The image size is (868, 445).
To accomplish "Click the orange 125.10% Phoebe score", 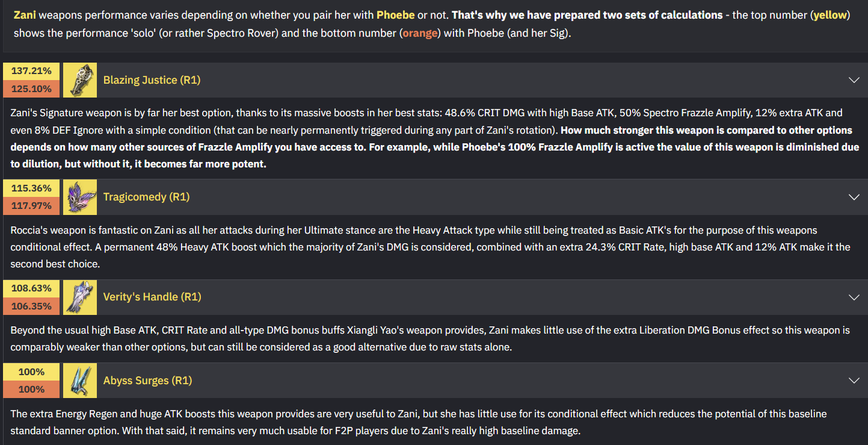I will 31,89.
